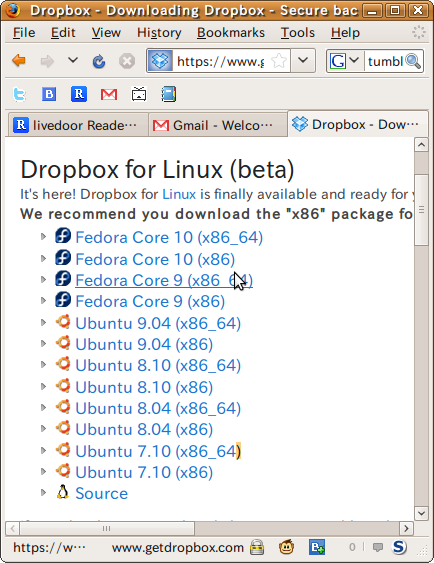Download Ubuntu 7.10 (x86) package
Screen dimensions: 434x563
pyautogui.click(x=144, y=473)
